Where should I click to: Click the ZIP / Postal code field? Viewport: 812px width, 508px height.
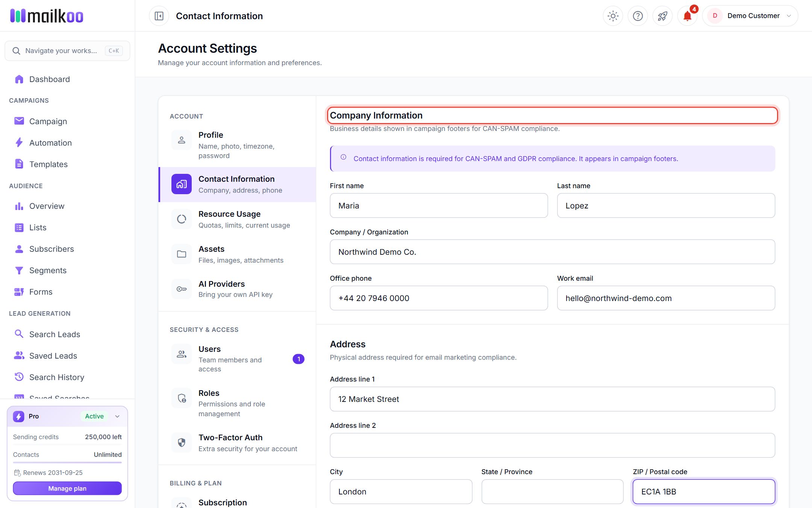(704, 491)
